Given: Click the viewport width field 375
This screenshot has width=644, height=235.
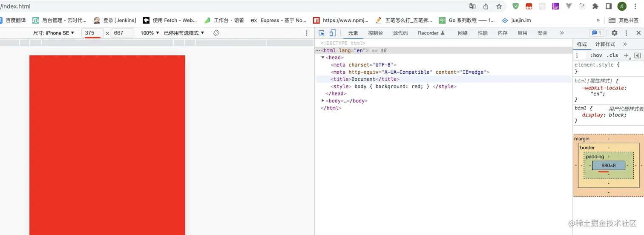Looking at the screenshot, I should coord(92,33).
